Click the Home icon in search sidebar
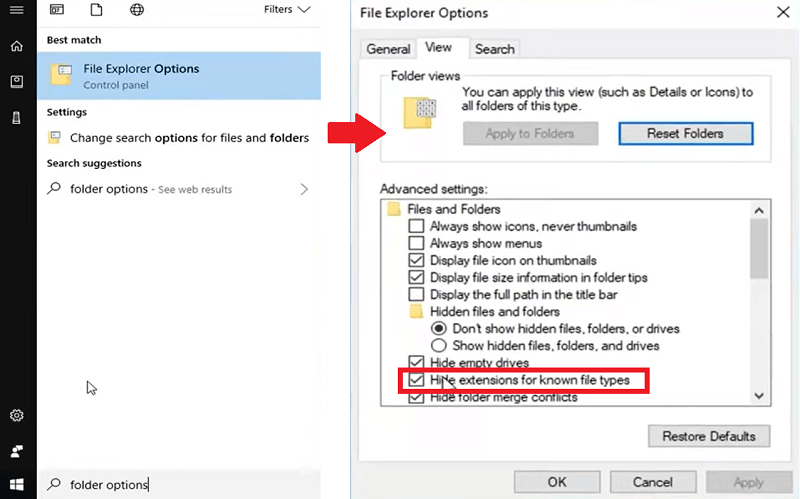The image size is (800, 499). click(x=16, y=46)
